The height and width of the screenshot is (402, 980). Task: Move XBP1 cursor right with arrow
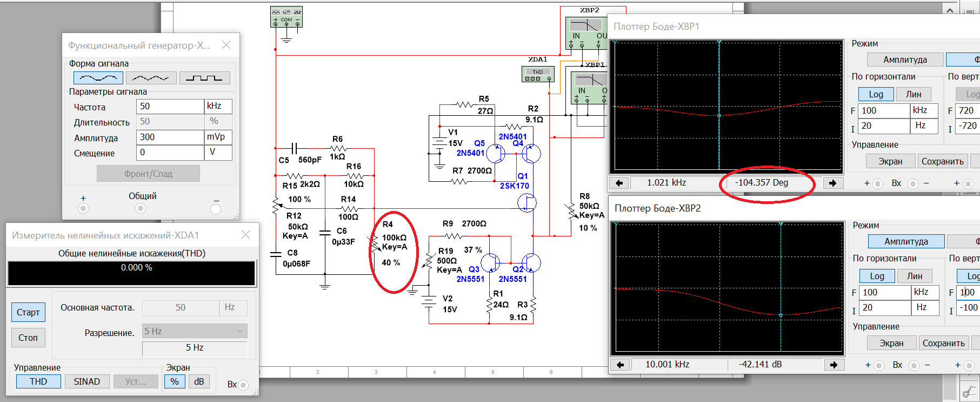click(x=833, y=183)
